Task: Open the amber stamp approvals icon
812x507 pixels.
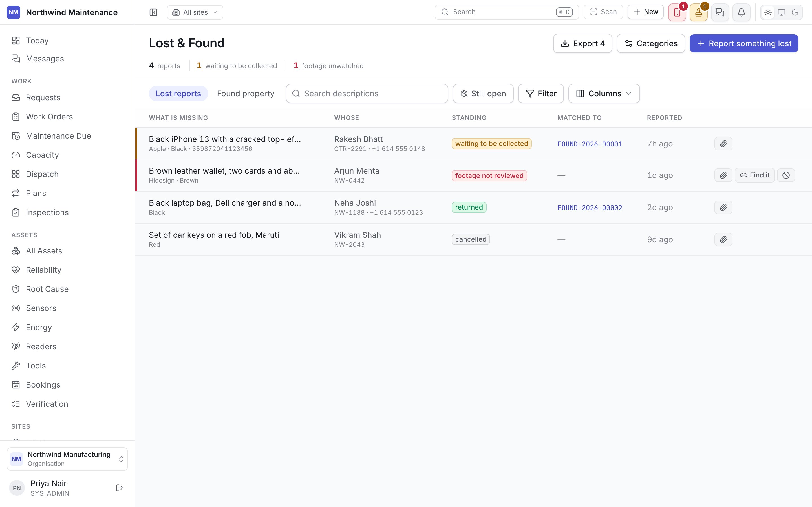Action: point(698,12)
